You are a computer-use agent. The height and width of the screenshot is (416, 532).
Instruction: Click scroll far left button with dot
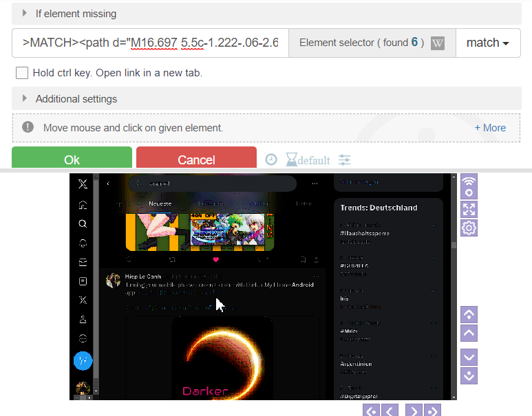371,410
